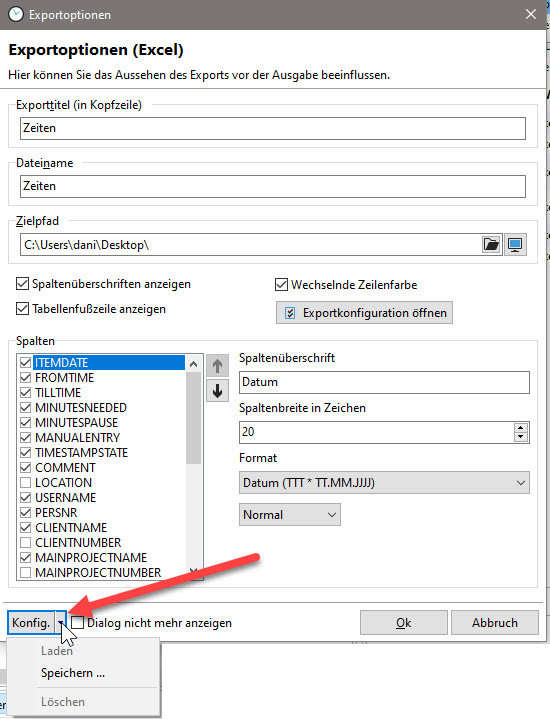Viewport: 550px width, 719px height.
Task: Select TIMESTAMPSTATE in the column list
Action: pyautogui.click(x=82, y=453)
